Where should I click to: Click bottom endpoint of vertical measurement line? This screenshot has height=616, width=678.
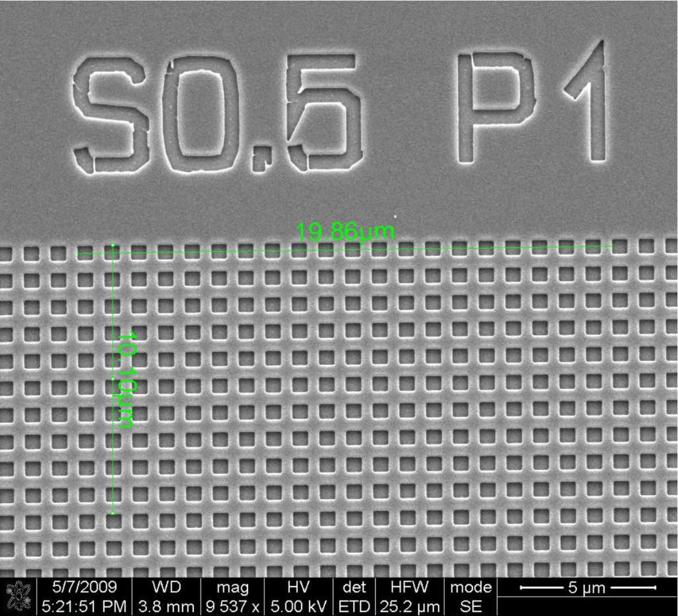click(113, 513)
